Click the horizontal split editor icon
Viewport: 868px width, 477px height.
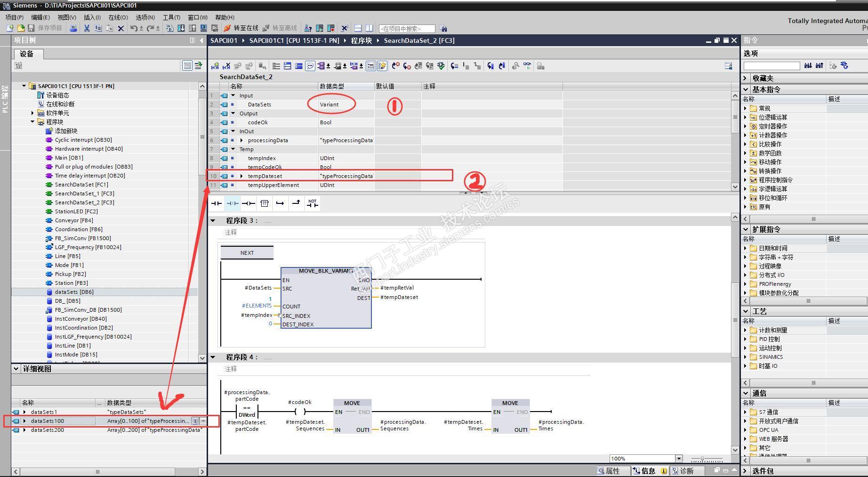tap(358, 28)
